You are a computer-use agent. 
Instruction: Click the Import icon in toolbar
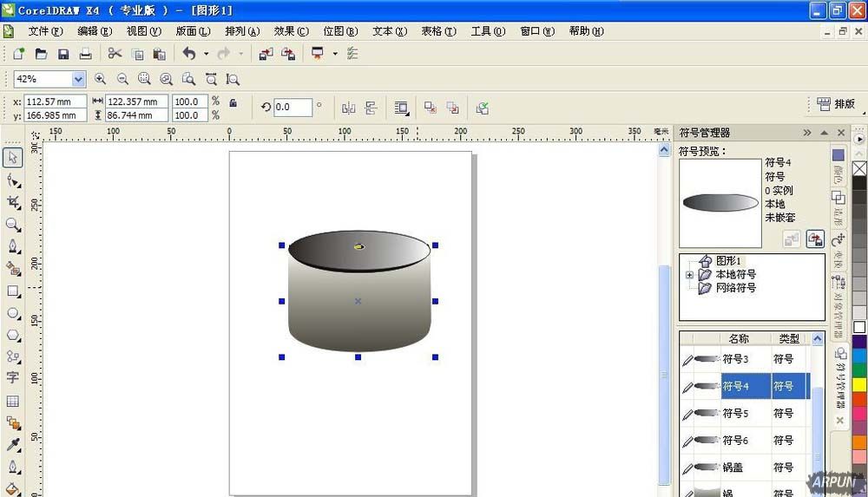266,54
